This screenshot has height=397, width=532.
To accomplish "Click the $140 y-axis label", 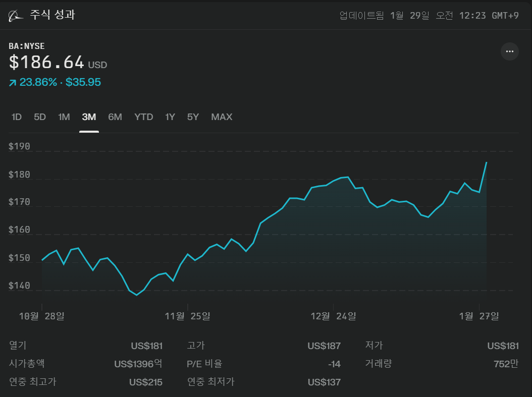I will [x=19, y=286].
